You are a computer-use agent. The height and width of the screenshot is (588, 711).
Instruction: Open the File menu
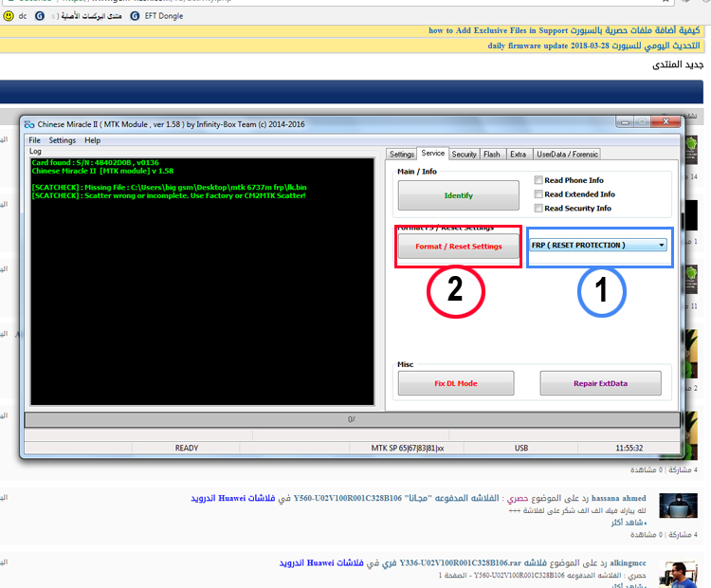point(34,140)
